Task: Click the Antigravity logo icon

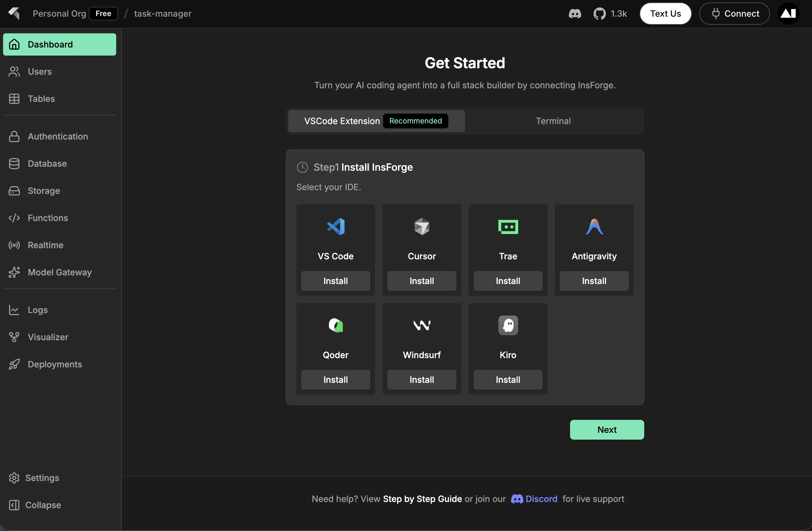Action: pyautogui.click(x=594, y=227)
